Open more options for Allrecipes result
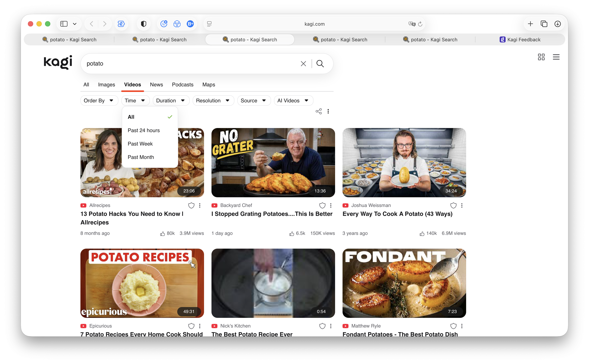Viewport: 589px width, 364px height. 200,205
